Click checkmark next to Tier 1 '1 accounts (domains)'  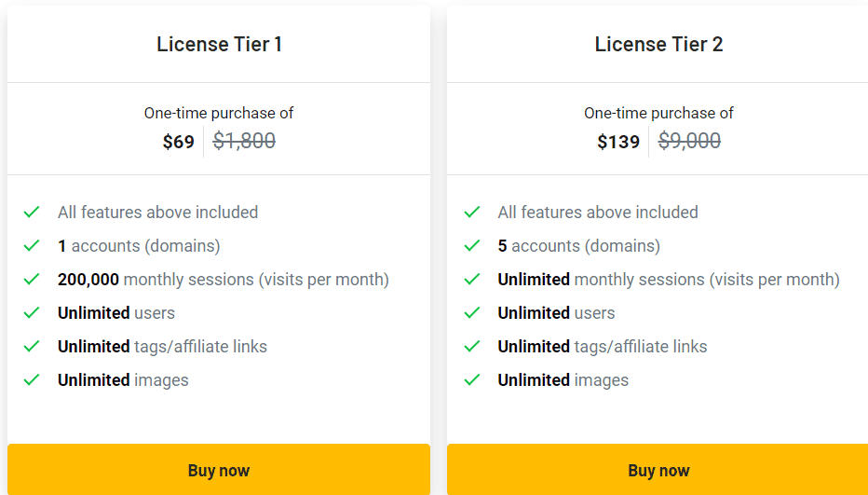tap(32, 246)
